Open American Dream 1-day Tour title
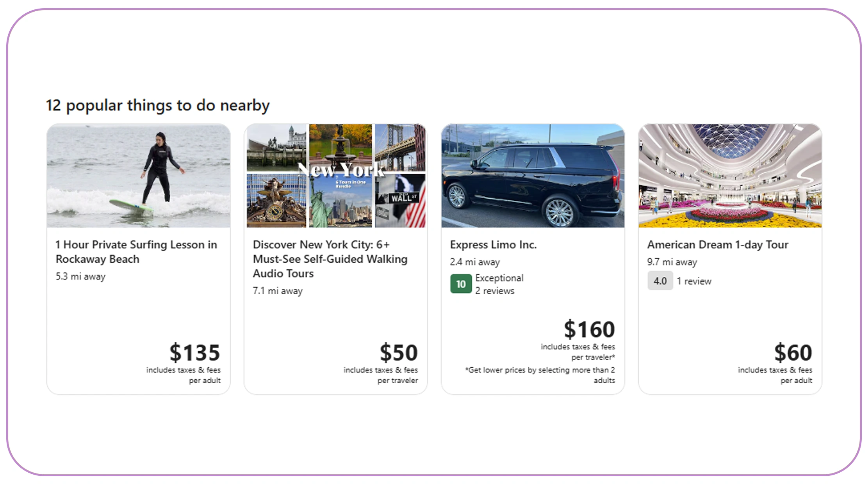Screen dimensions: 868x484 tap(718, 245)
